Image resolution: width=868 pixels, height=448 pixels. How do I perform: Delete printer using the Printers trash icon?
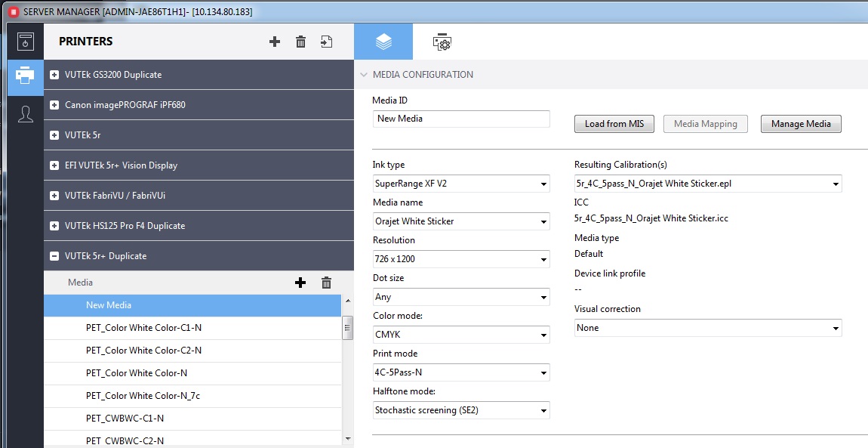300,42
